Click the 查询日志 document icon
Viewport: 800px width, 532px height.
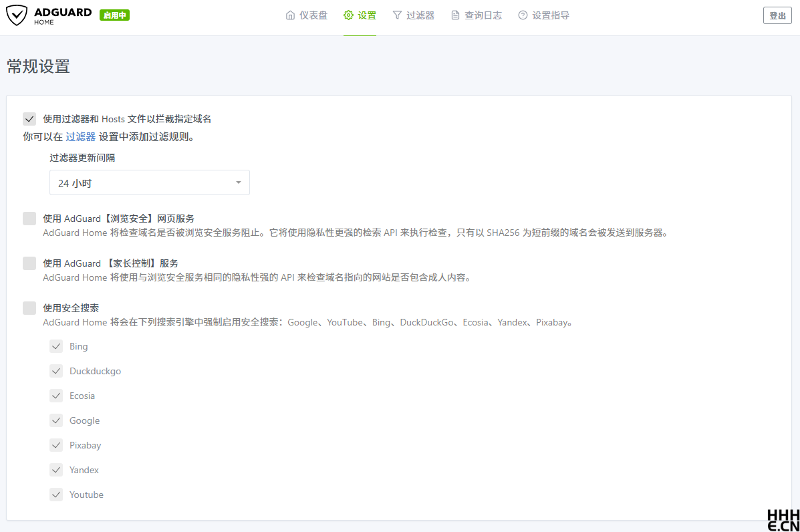pos(455,15)
